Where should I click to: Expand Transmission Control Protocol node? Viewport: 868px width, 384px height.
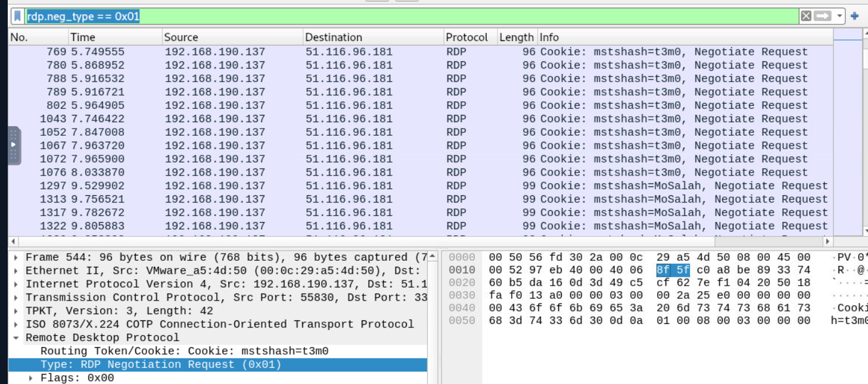(x=17, y=297)
